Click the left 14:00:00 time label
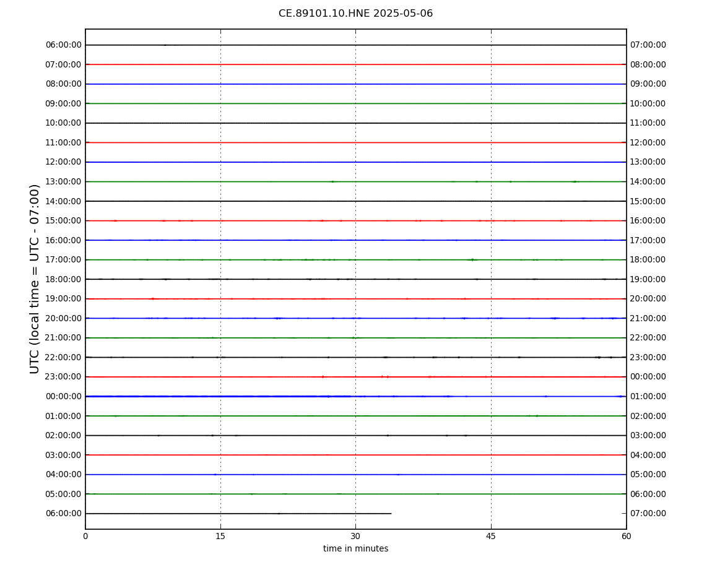This screenshot has height=588, width=712. [63, 201]
